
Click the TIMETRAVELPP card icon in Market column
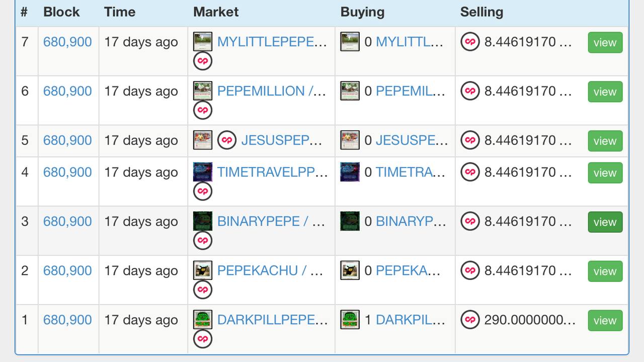point(203,172)
